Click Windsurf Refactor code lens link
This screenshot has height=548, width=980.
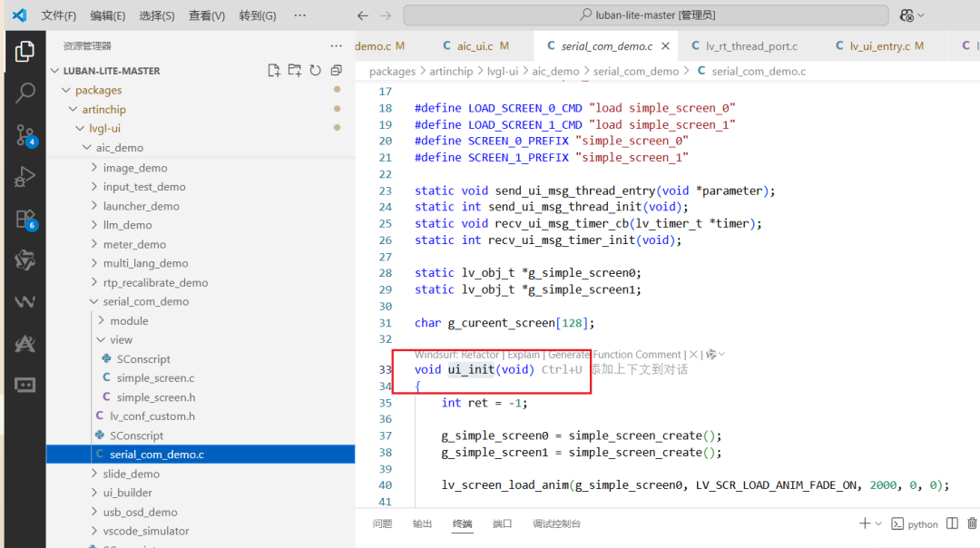456,354
